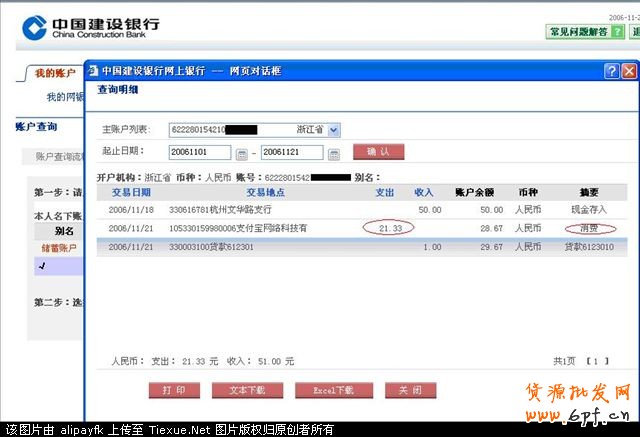This screenshot has width=640, height=437.
Task: Open calendar picker for end date
Action: pos(333,153)
